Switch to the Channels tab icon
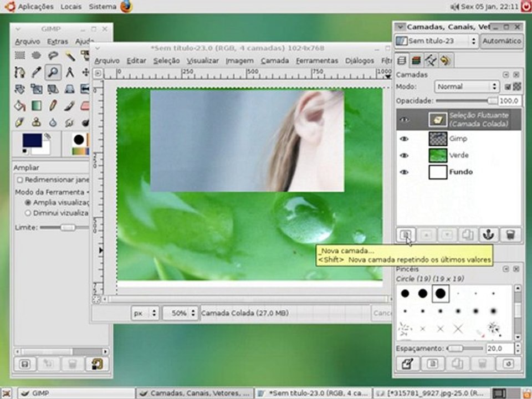532x399 pixels. (x=416, y=61)
